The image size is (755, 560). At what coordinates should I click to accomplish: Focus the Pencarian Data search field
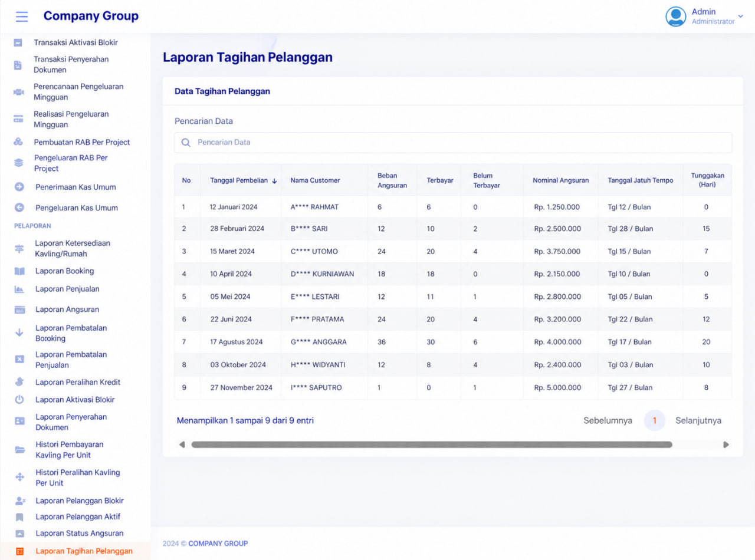point(453,143)
